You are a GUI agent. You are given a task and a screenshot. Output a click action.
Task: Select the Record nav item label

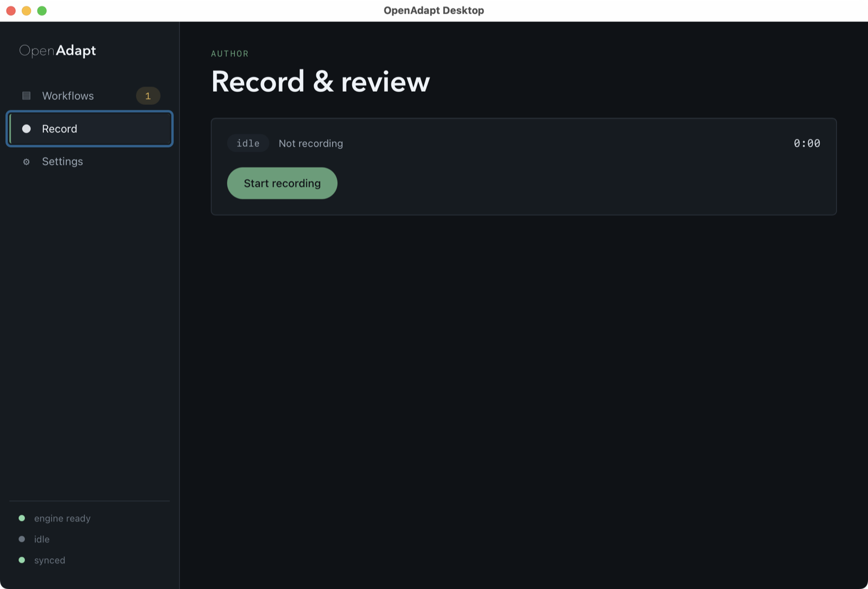point(60,129)
